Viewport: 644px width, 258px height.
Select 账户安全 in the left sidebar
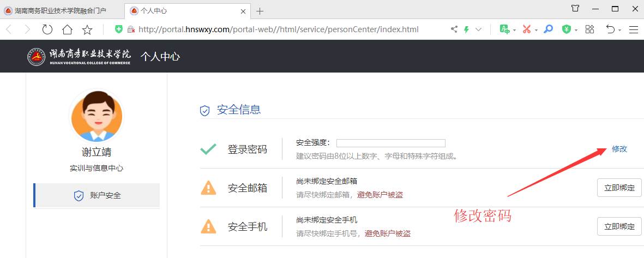point(97,195)
